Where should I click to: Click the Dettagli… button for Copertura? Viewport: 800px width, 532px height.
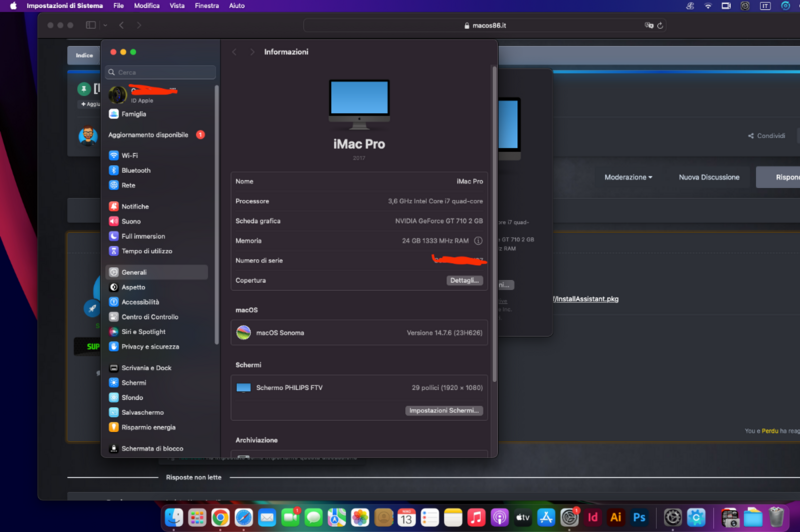pyautogui.click(x=465, y=281)
